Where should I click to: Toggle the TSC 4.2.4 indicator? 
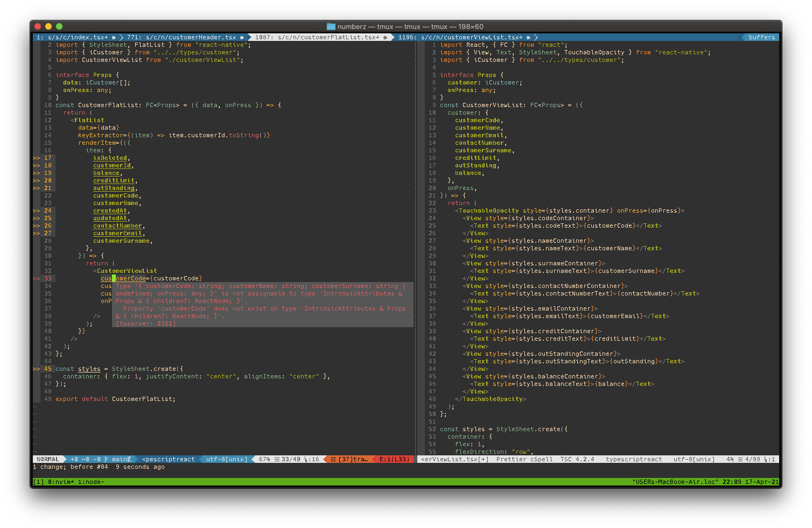578,459
